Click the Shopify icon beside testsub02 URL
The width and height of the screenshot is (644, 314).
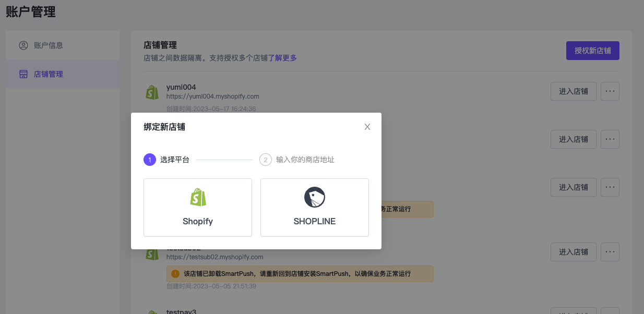[x=152, y=254]
